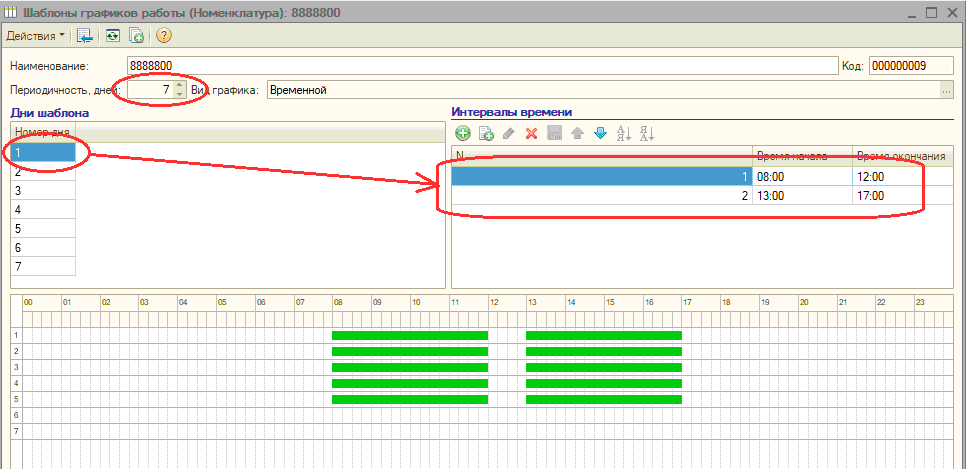Increase the Периодичность days value
Screen dimensions: 966x469
179,85
